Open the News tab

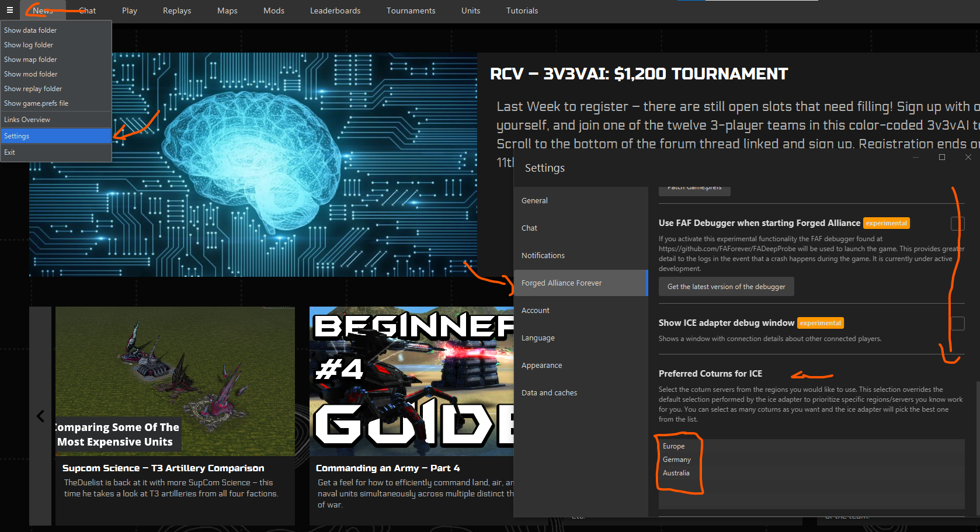tap(43, 11)
